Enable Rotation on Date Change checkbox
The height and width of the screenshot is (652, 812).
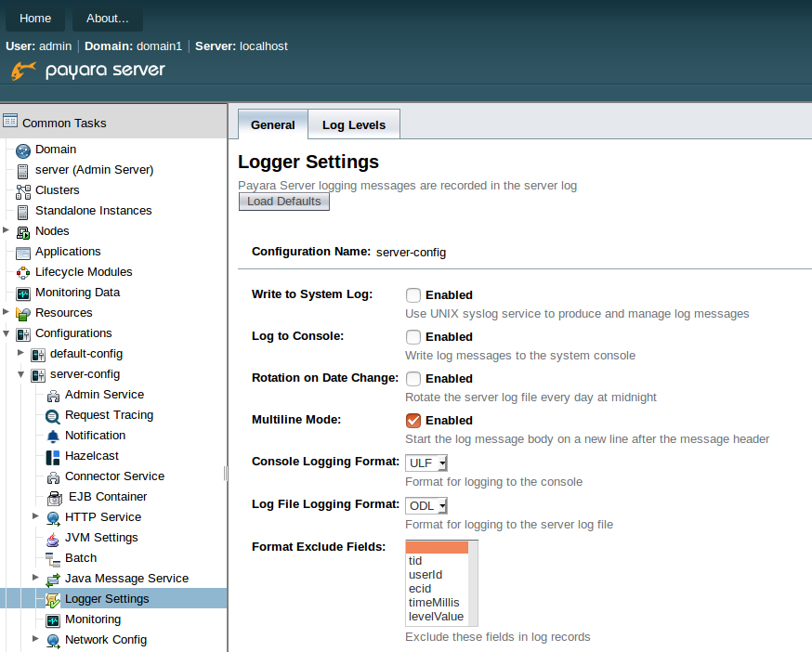(x=413, y=379)
